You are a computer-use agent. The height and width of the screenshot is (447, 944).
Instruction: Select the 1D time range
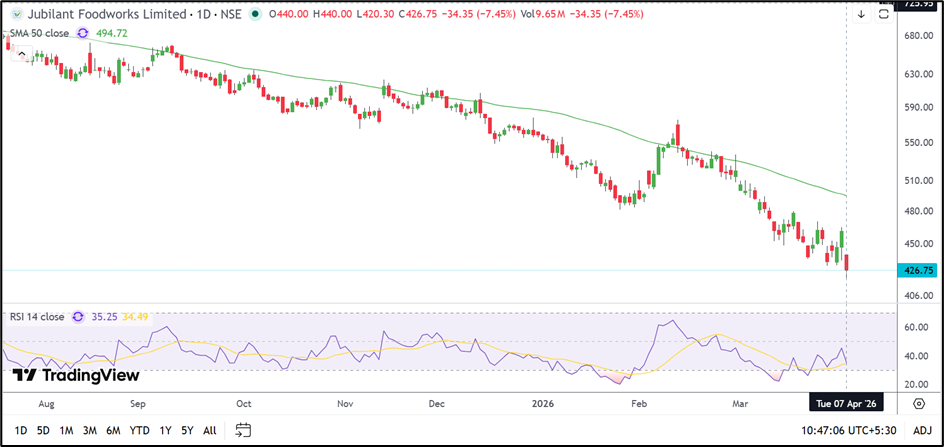click(20, 430)
